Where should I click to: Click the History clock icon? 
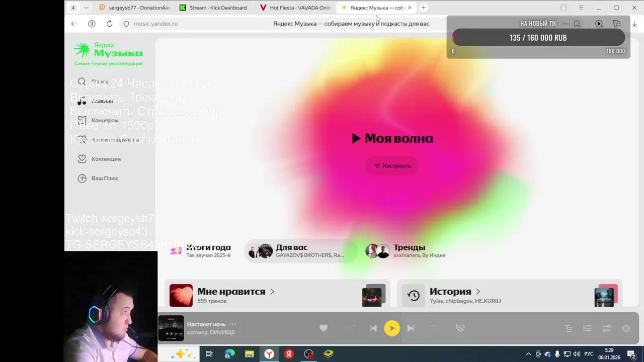pyautogui.click(x=414, y=296)
